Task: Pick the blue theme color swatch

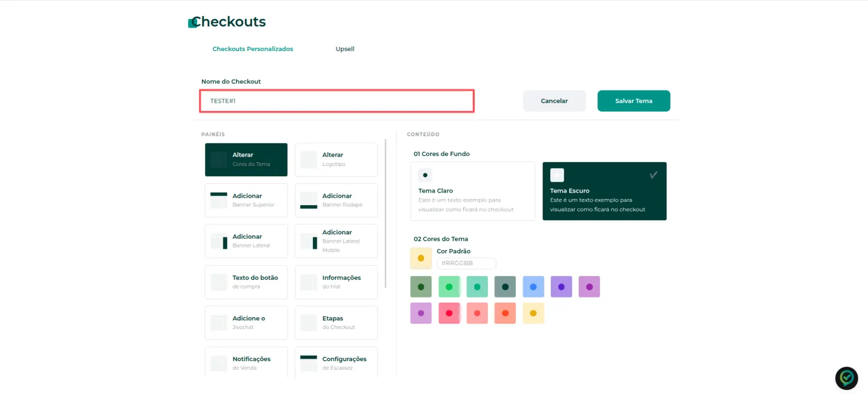Action: [x=533, y=287]
